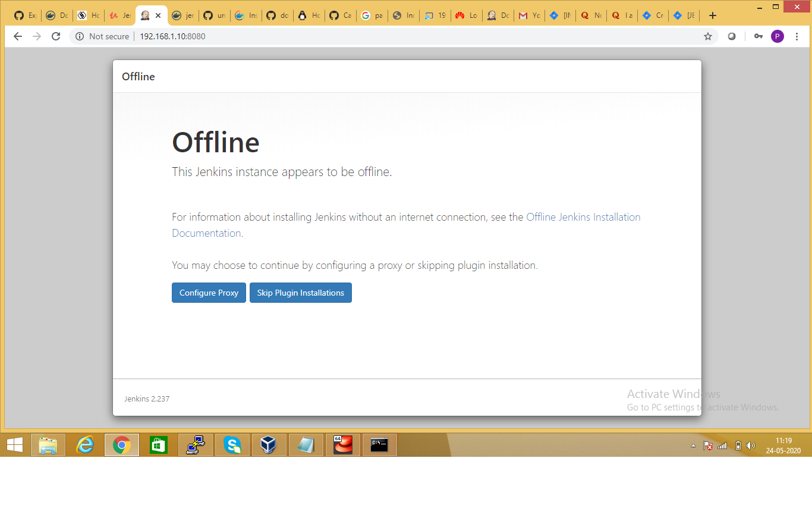Go back to the previous page
The height and width of the screenshot is (527, 812).
coord(18,36)
